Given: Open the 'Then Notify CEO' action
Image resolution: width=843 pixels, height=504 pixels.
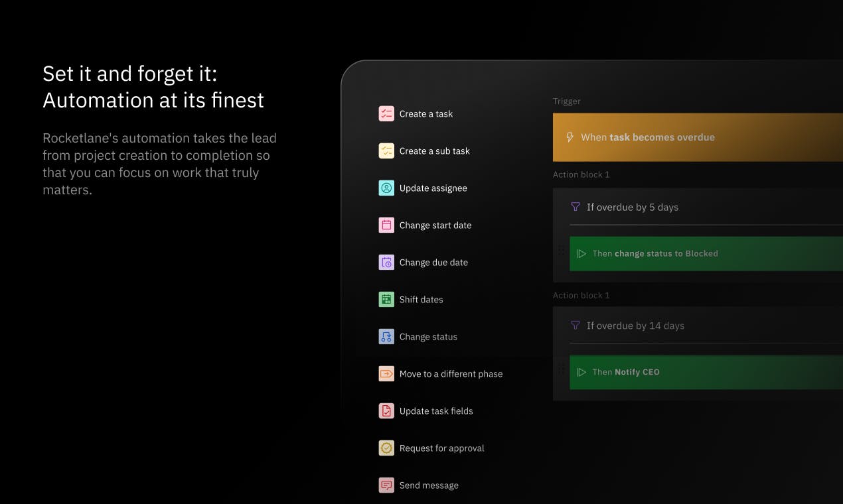Looking at the screenshot, I should (706, 372).
